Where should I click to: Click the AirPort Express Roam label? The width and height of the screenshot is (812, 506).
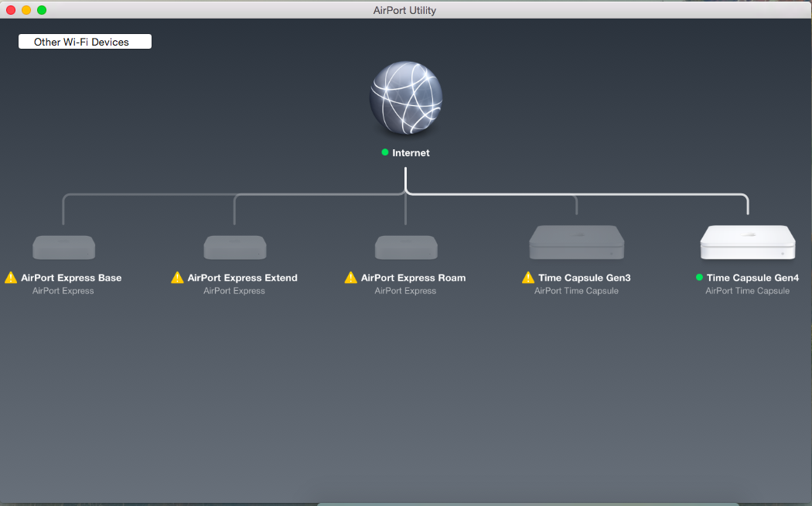tap(413, 278)
